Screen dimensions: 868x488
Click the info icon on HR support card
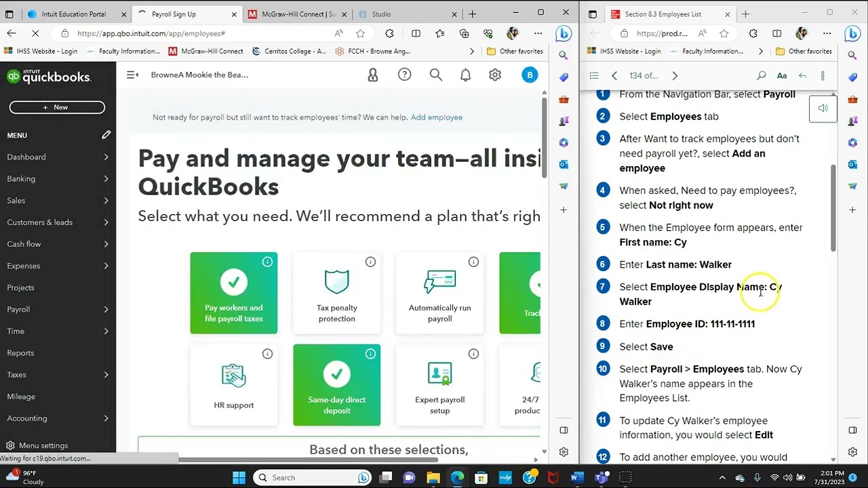pos(267,354)
